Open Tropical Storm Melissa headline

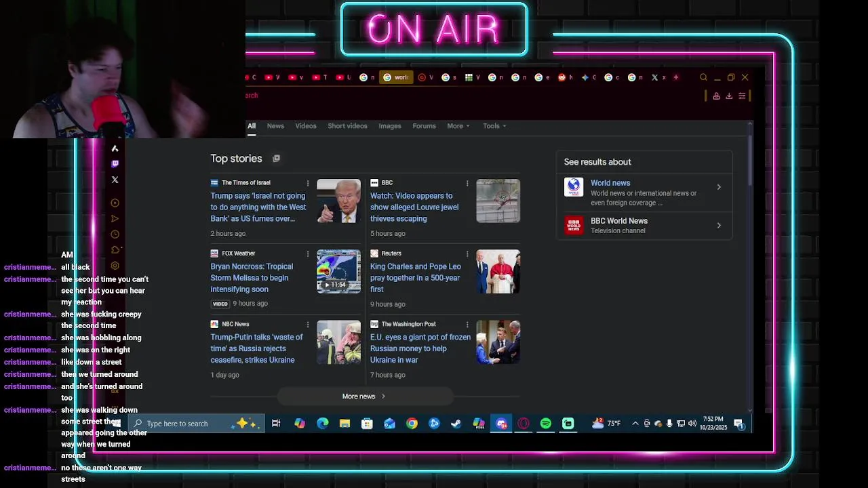(x=252, y=278)
